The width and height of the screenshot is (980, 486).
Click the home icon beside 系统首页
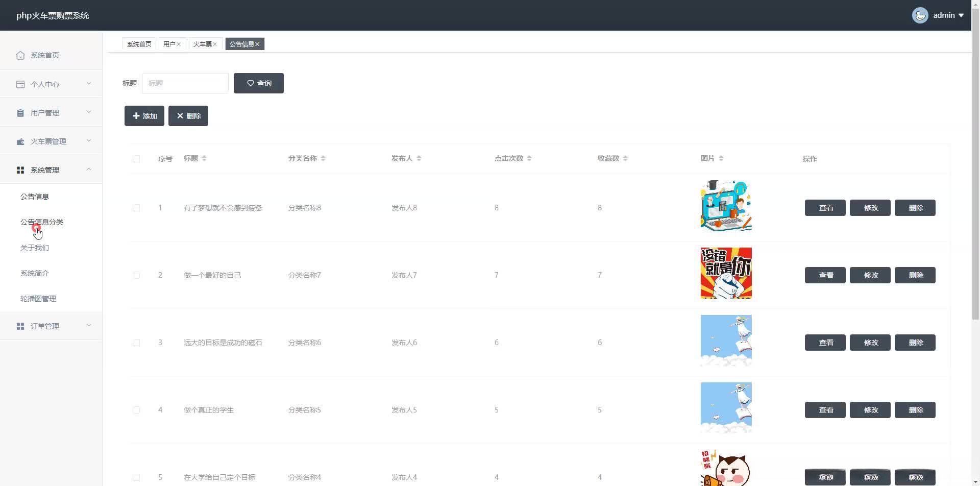(20, 55)
